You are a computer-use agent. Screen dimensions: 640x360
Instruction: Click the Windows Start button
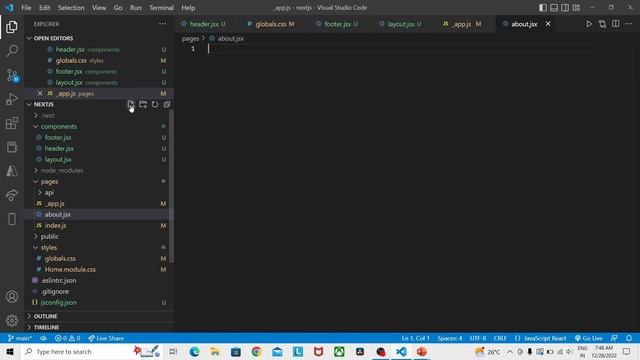(10, 352)
